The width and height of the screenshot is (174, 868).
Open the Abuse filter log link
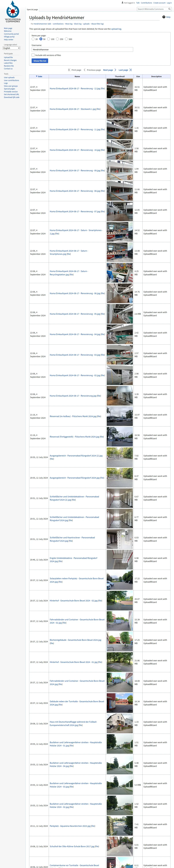[x=97, y=24]
